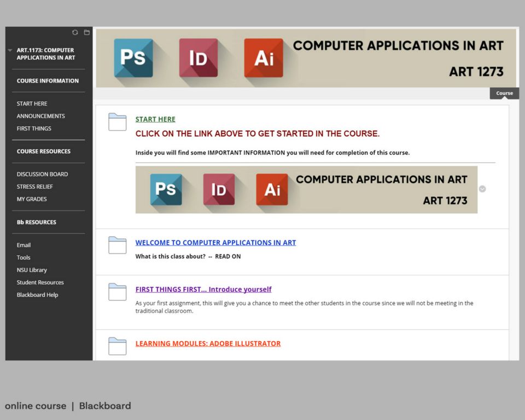Click 'CLICK ON THE LINK ABOVE' red text
525x420 pixels.
click(x=258, y=133)
